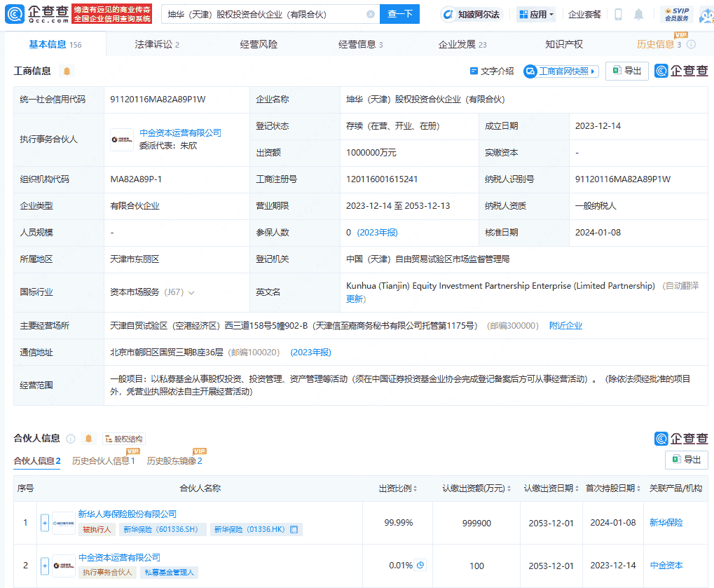This screenshot has height=588, width=714.
Task: Expand the 资本市场服务 (J67) industry chevron
Action: [x=191, y=292]
